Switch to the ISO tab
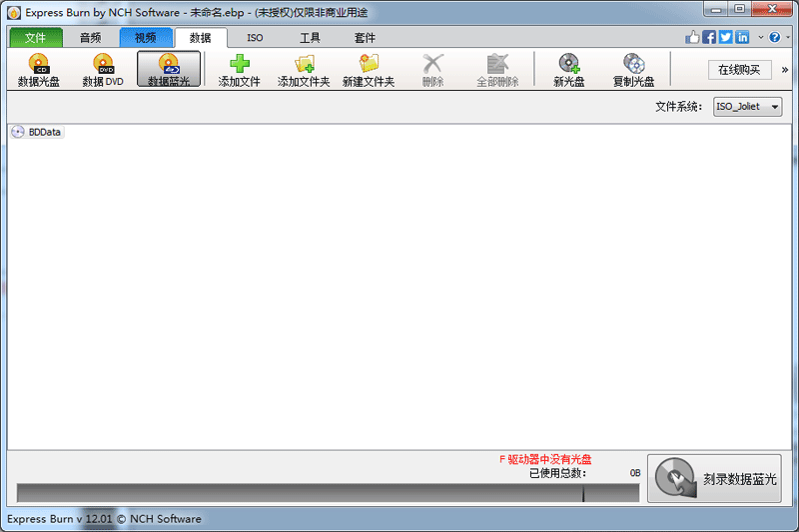799x532 pixels. [x=255, y=38]
